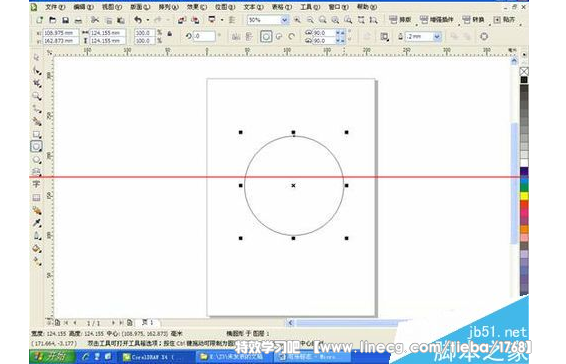
Task: Select the Ellipse tool in toolbox
Action: point(36,147)
